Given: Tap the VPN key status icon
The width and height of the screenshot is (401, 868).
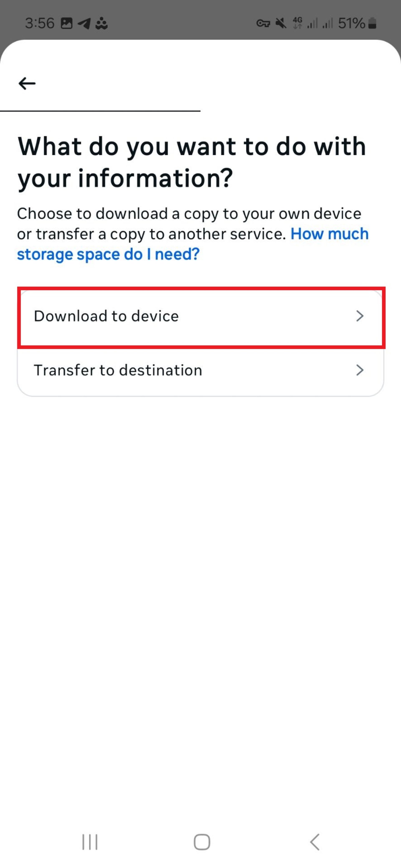Looking at the screenshot, I should pyautogui.click(x=263, y=23).
